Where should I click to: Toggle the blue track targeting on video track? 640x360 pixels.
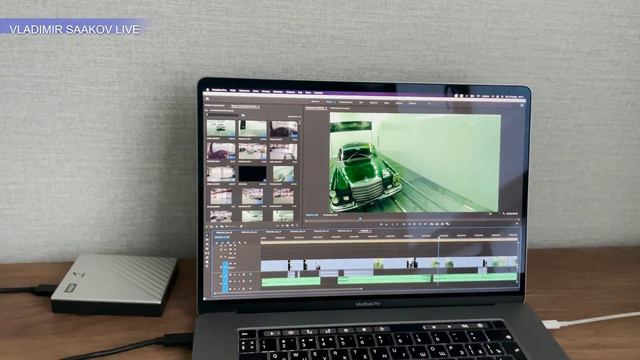coord(225,265)
